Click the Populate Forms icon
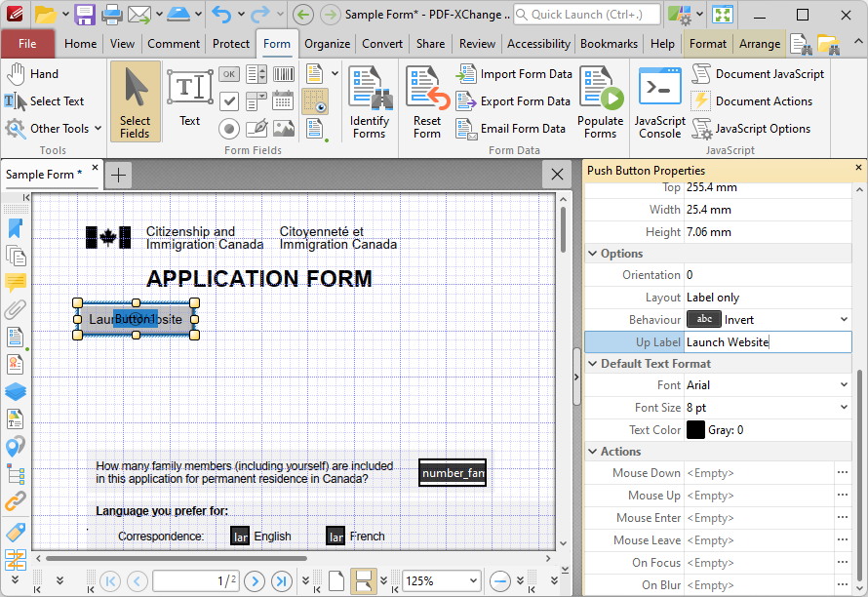 (x=601, y=101)
